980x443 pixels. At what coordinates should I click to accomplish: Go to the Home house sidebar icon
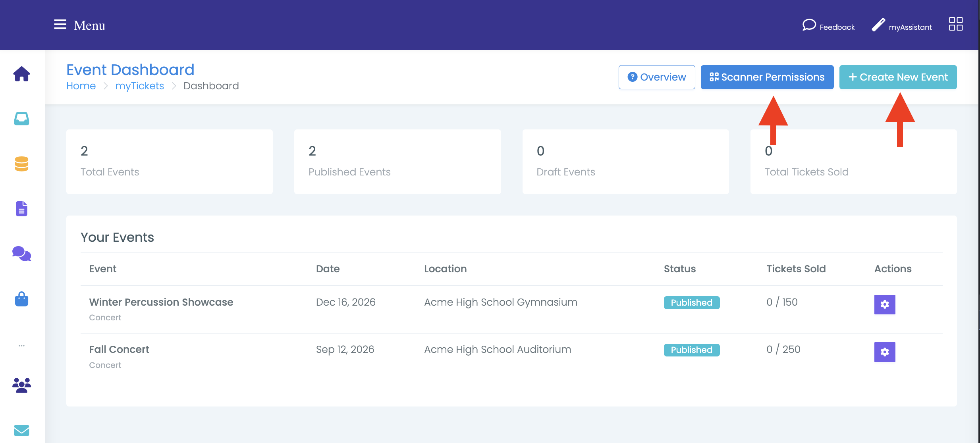pyautogui.click(x=21, y=74)
